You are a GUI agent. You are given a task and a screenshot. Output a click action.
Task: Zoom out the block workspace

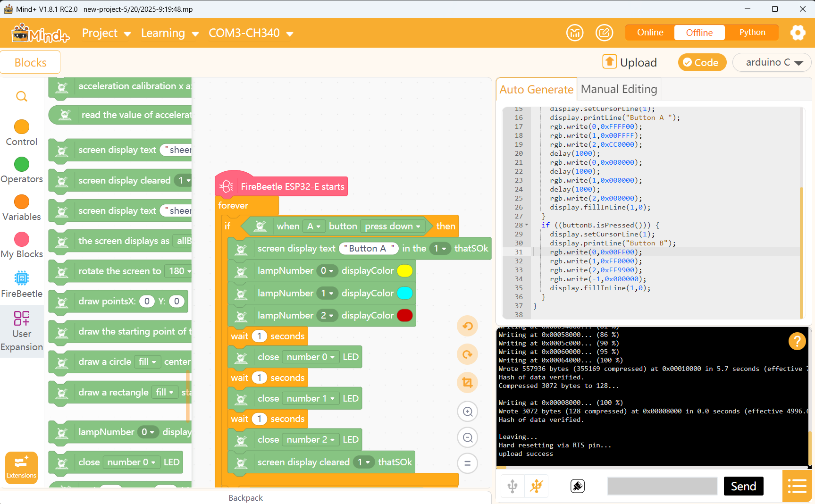(x=467, y=437)
